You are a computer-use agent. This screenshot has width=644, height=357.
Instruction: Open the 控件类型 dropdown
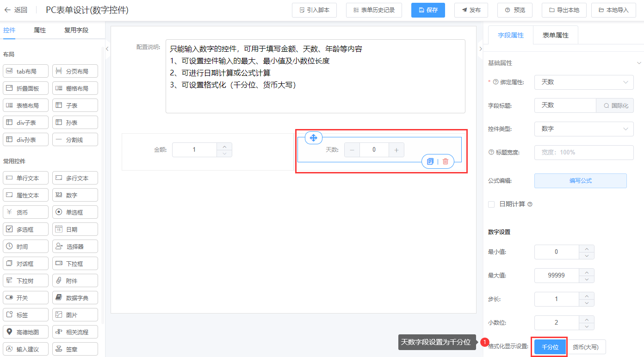(583, 129)
